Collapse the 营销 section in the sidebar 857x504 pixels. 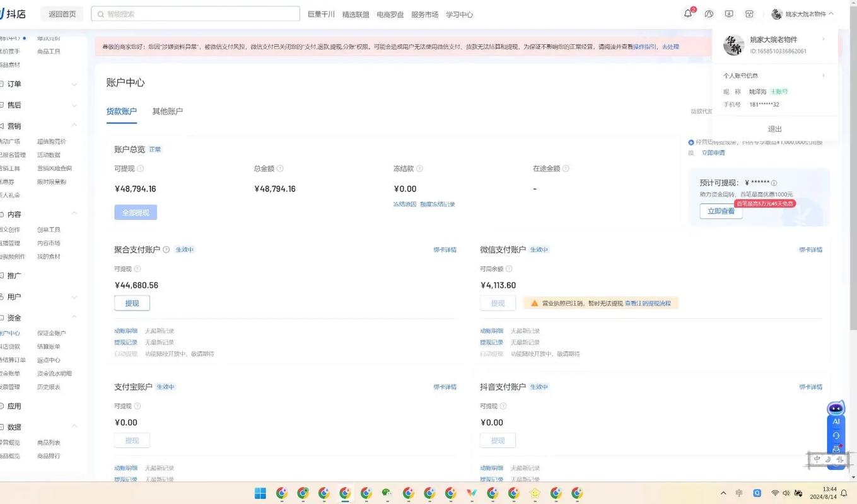tap(74, 125)
